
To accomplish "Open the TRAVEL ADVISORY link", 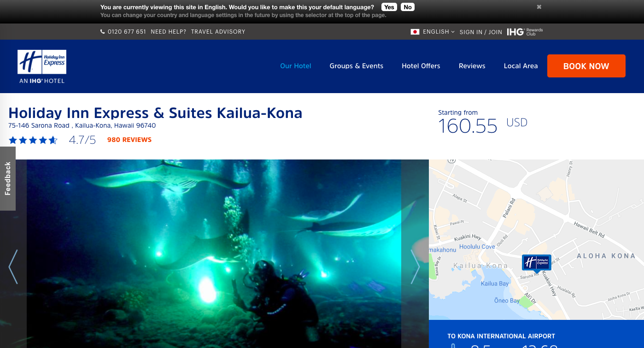I will coord(218,32).
